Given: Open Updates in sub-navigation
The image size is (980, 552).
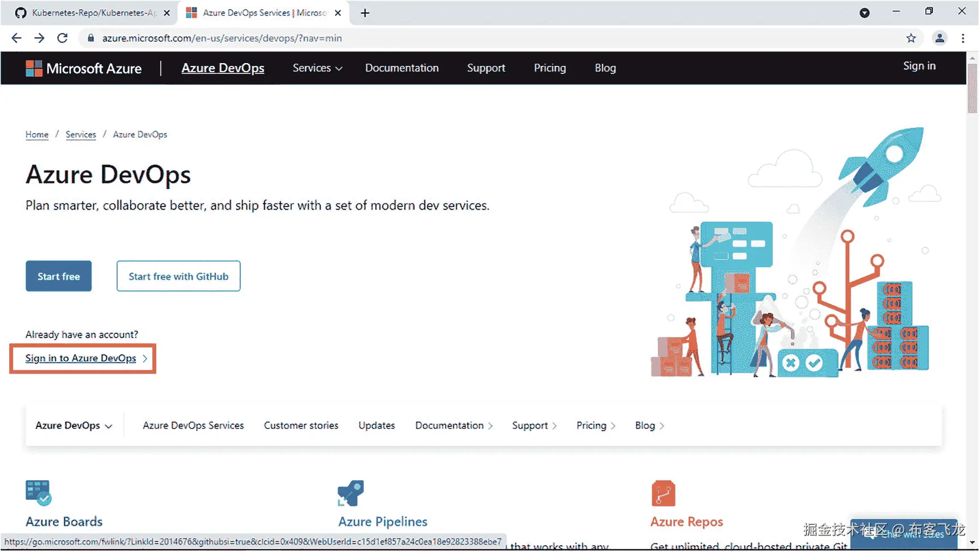Looking at the screenshot, I should pyautogui.click(x=377, y=426).
